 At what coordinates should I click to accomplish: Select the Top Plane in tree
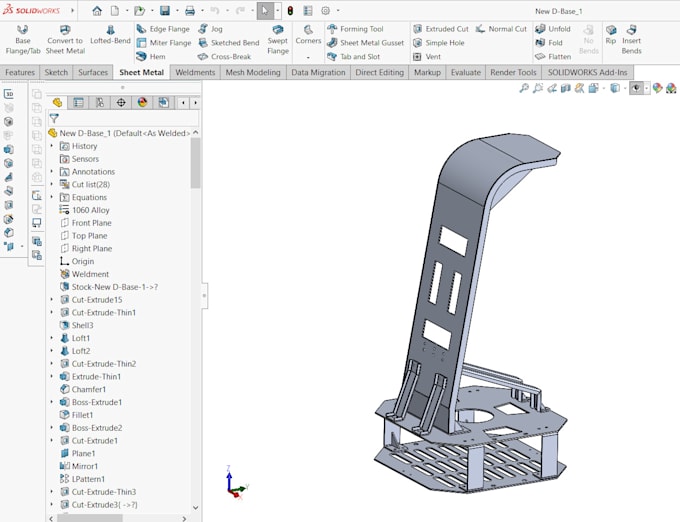[84, 236]
